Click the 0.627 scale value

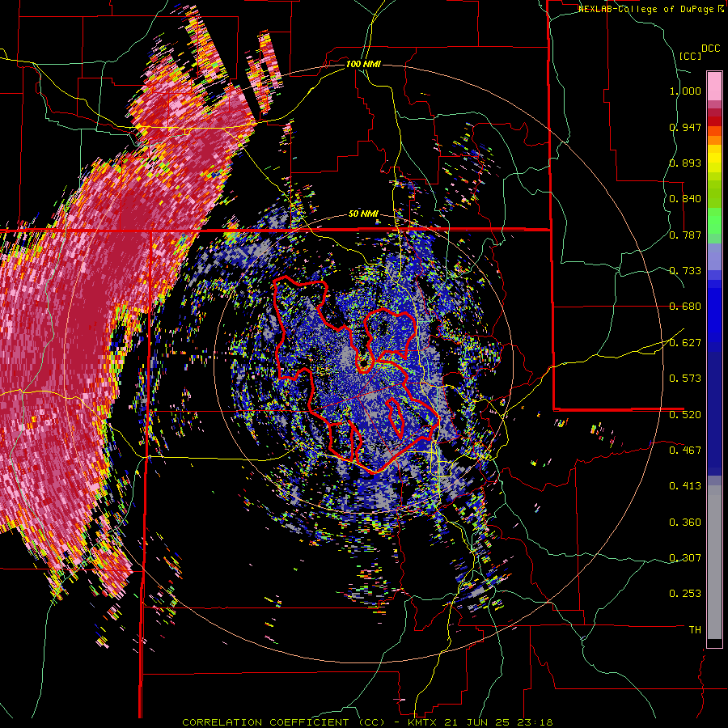click(685, 343)
